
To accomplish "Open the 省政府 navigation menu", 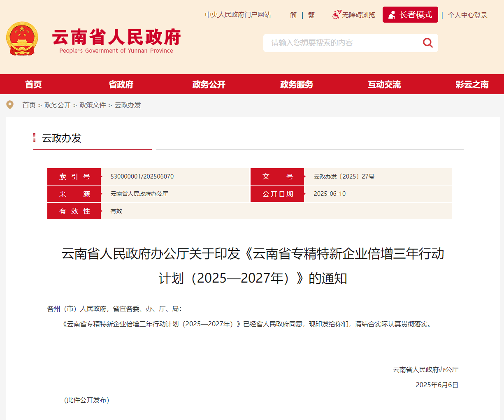I will [121, 84].
